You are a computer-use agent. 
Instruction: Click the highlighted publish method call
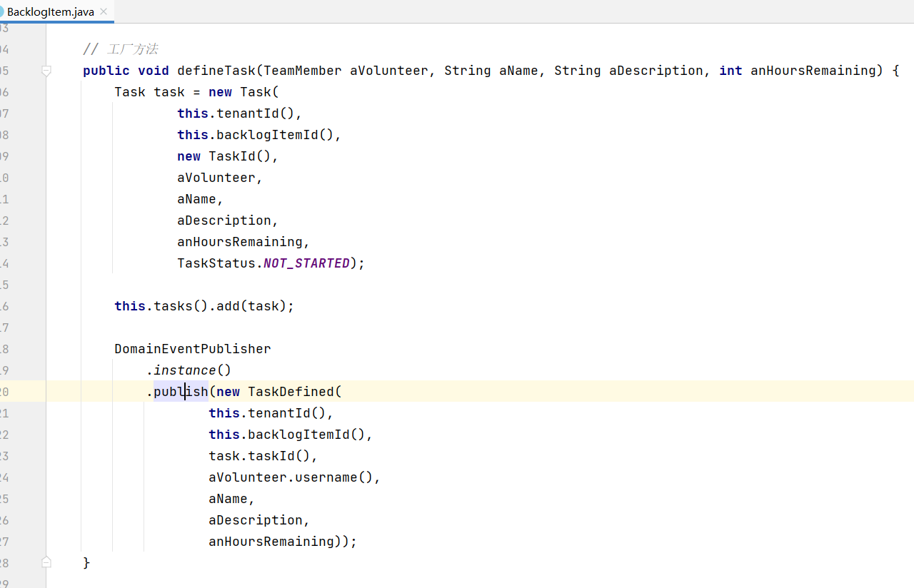181,392
